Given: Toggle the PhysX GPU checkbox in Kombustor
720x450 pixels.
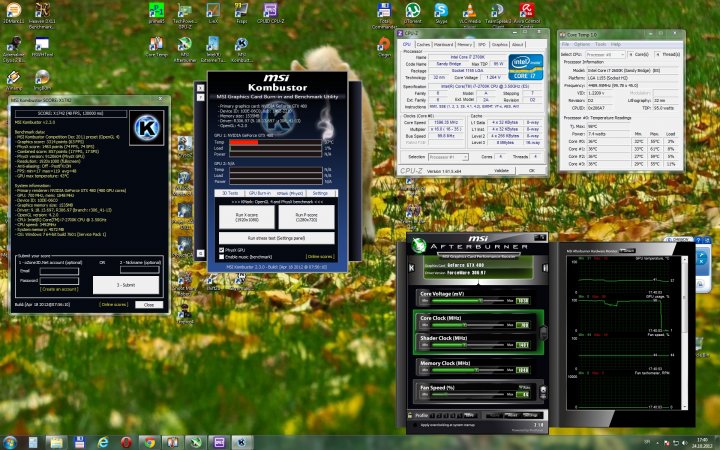Looking at the screenshot, I should click(221, 250).
